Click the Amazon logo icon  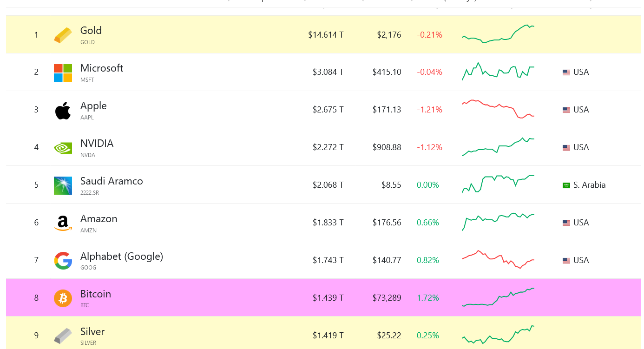pos(63,223)
